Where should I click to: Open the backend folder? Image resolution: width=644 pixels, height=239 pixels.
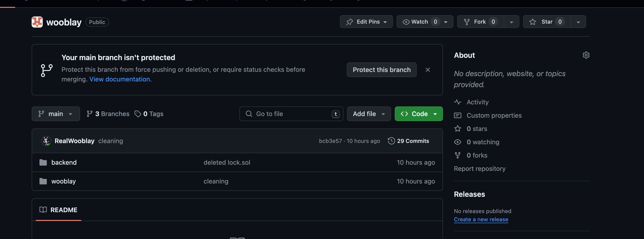pyautogui.click(x=64, y=162)
